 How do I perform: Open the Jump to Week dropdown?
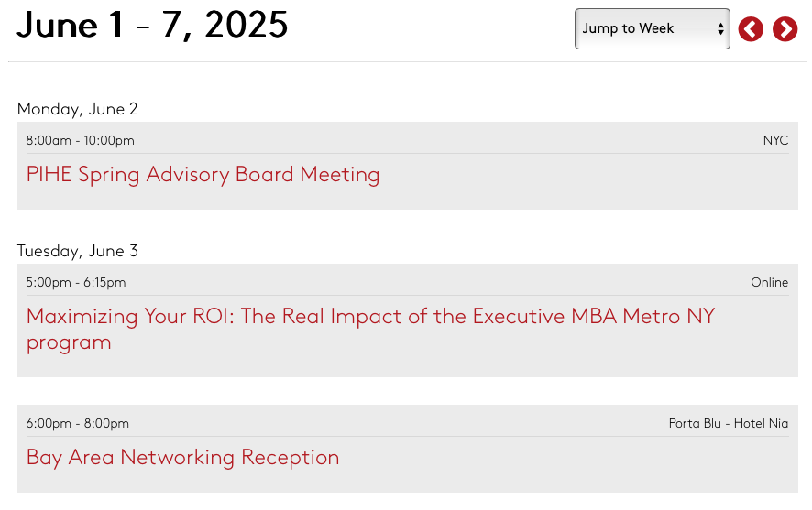coord(652,29)
